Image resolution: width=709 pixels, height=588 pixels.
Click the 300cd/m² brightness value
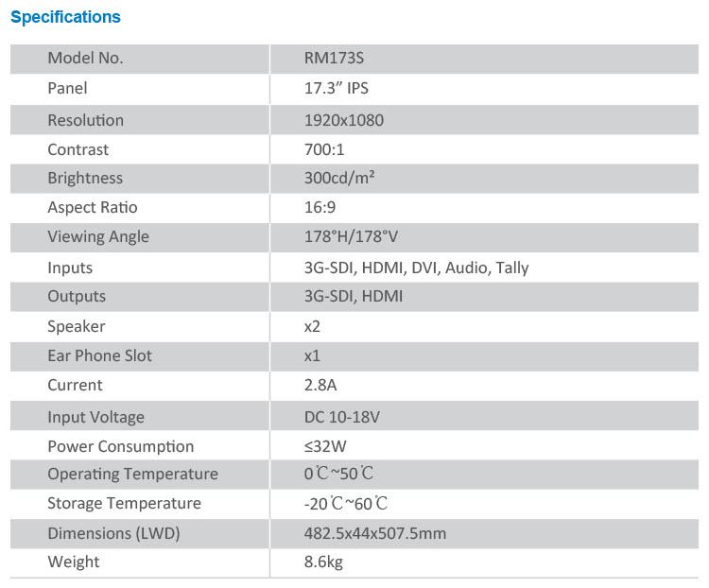(x=339, y=178)
